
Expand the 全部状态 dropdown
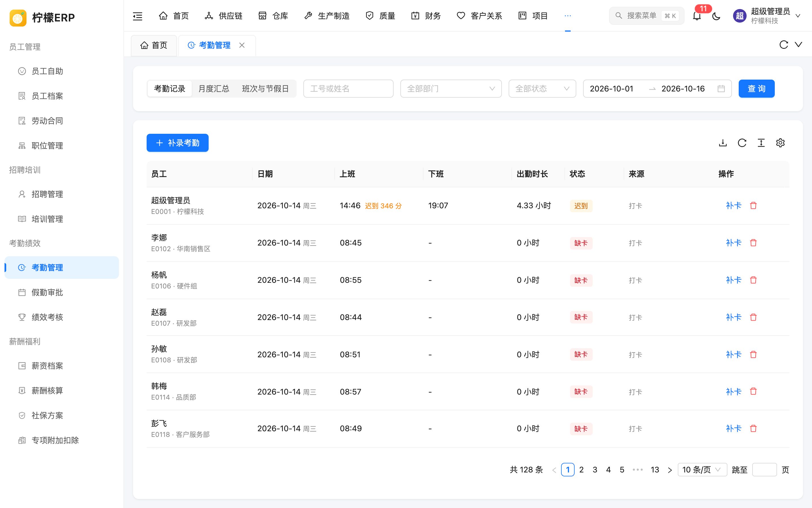point(542,89)
